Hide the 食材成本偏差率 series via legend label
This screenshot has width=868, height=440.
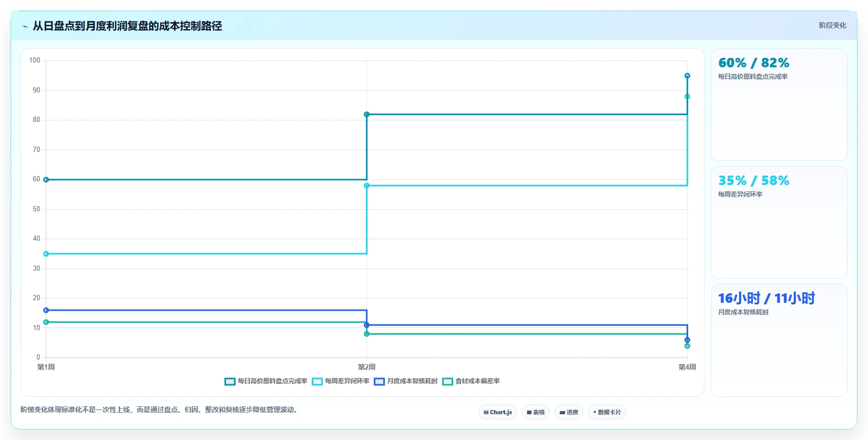pos(477,381)
